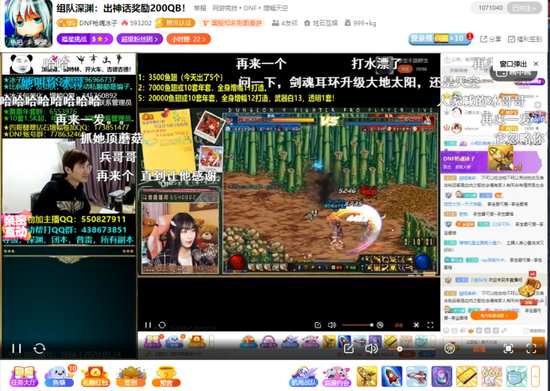Open the emoji smiley in chat toolbar
Image resolution: width=550 pixels, height=391 pixels.
pos(446,331)
